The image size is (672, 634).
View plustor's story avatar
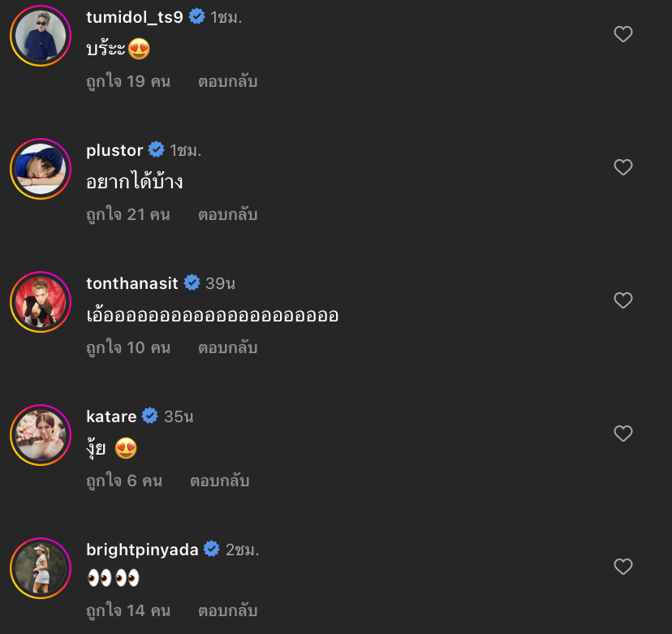[x=41, y=168]
